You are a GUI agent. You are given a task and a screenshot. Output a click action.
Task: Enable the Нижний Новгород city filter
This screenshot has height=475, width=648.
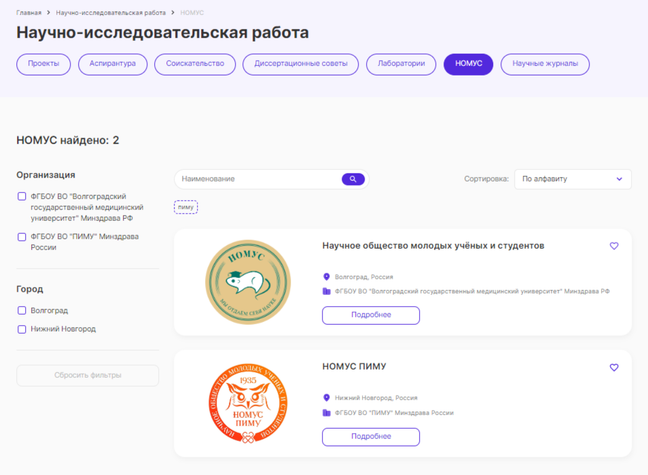[x=22, y=329]
